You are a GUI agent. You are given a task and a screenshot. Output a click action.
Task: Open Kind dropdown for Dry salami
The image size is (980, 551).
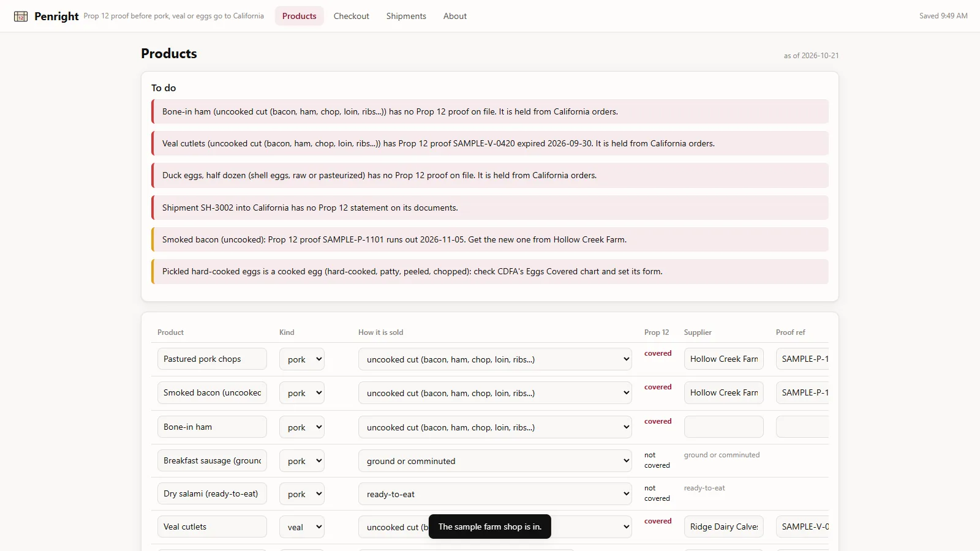point(302,494)
